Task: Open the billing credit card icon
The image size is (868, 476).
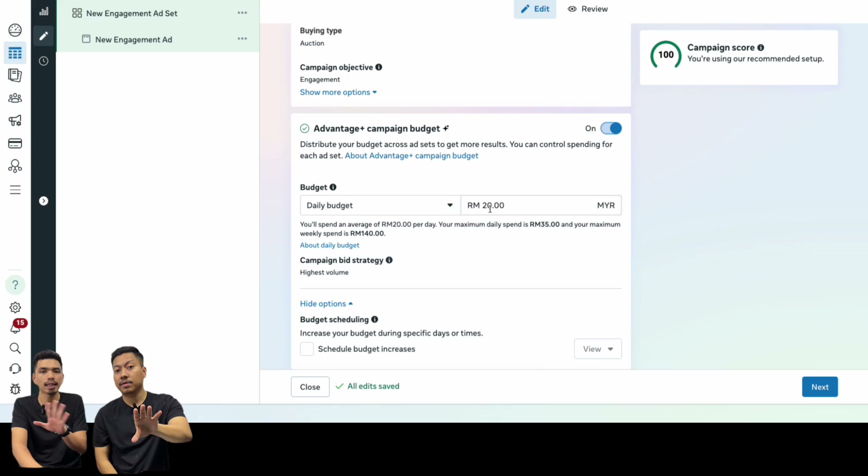Action: (x=15, y=143)
